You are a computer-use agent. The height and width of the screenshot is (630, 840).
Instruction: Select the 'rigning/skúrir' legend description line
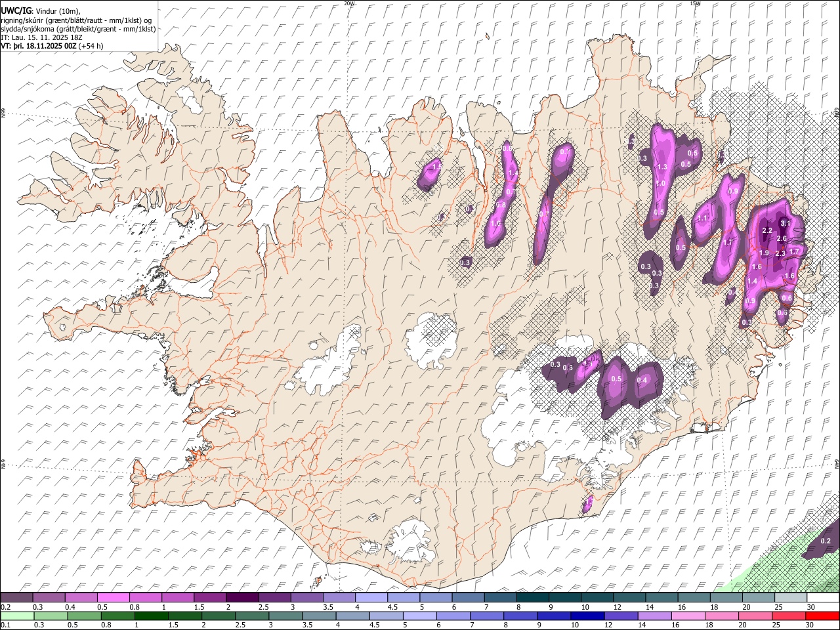[76, 20]
